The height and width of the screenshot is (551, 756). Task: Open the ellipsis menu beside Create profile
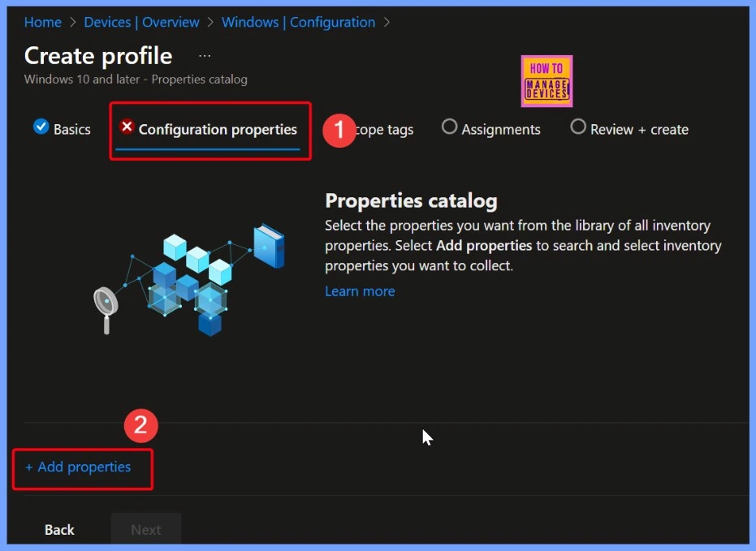tap(205, 56)
